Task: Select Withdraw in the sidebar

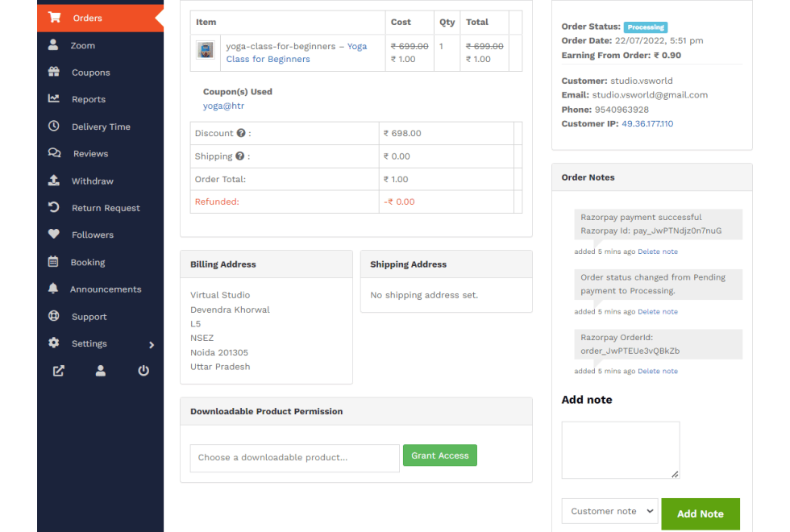Action: click(x=100, y=181)
